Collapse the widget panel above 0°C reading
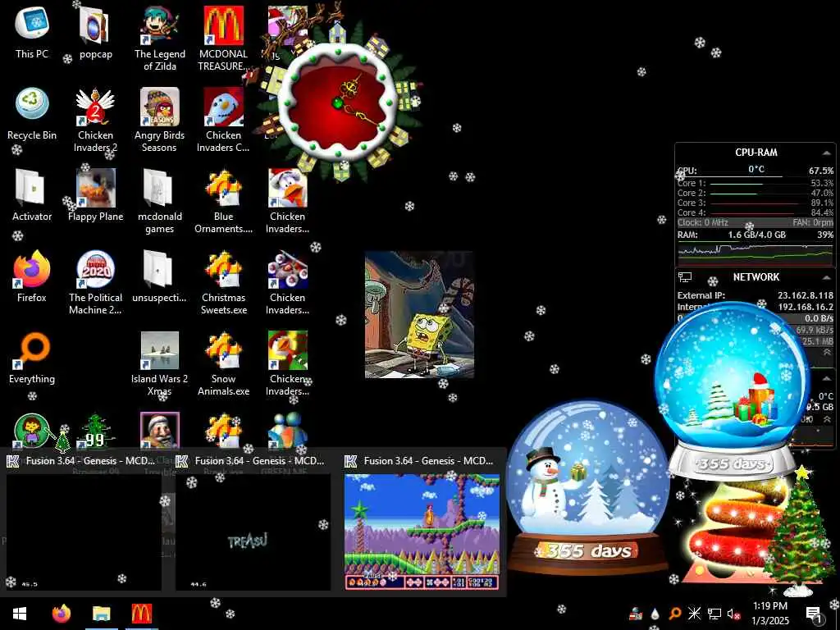Viewport: 840px width, 630px height. pos(827,378)
